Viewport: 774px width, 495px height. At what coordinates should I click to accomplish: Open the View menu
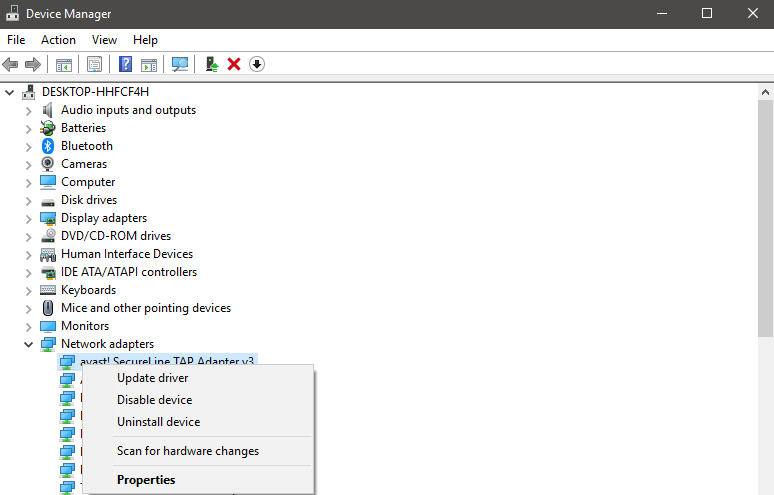pyautogui.click(x=104, y=40)
